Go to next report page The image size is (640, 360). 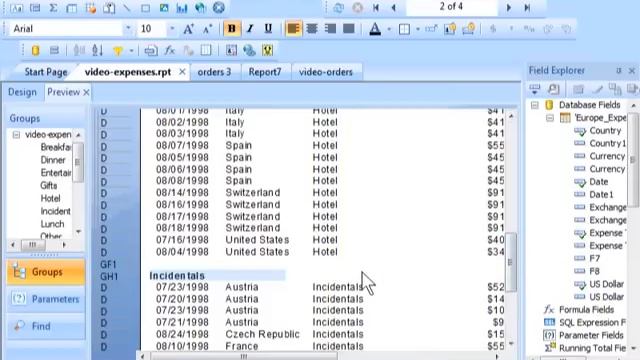click(x=509, y=8)
